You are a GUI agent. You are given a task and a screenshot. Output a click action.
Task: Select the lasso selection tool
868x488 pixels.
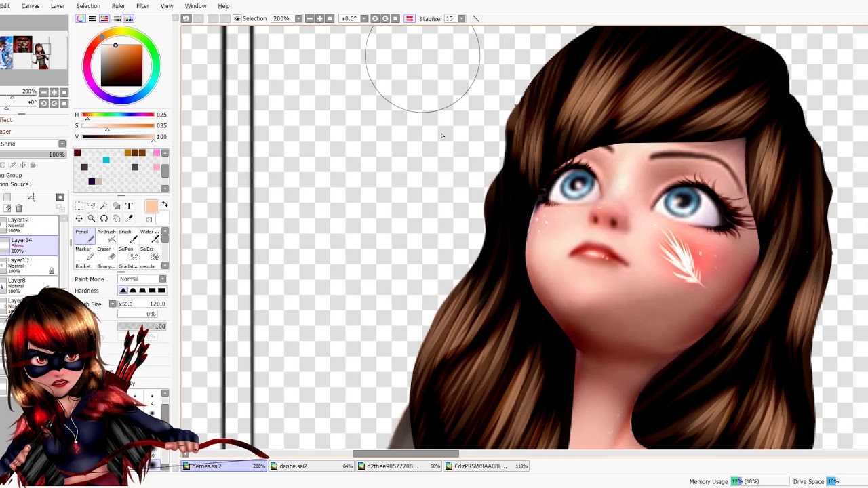click(91, 206)
